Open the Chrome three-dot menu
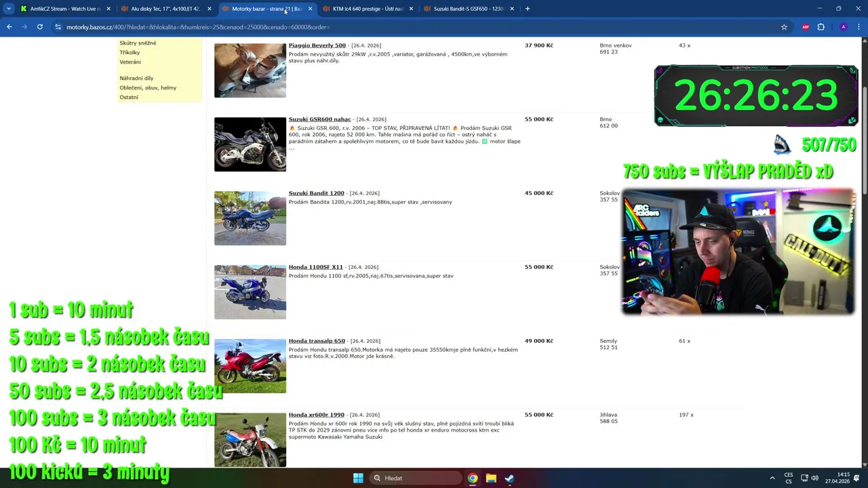The image size is (868, 488). click(858, 27)
